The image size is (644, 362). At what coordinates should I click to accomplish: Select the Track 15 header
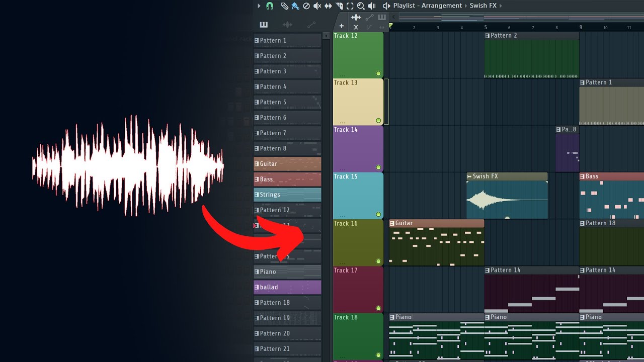tap(358, 196)
